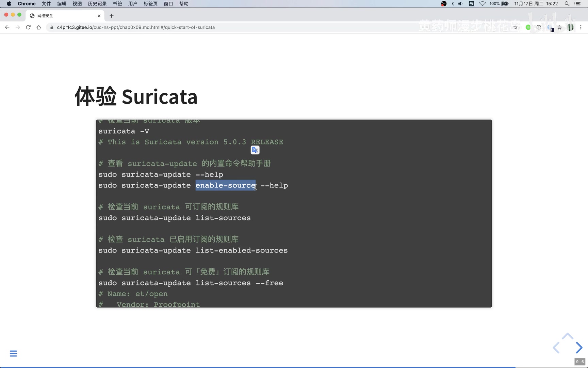Switch to the 网络安全 tab
Screen dimensions: 588x368
pyautogui.click(x=65, y=16)
